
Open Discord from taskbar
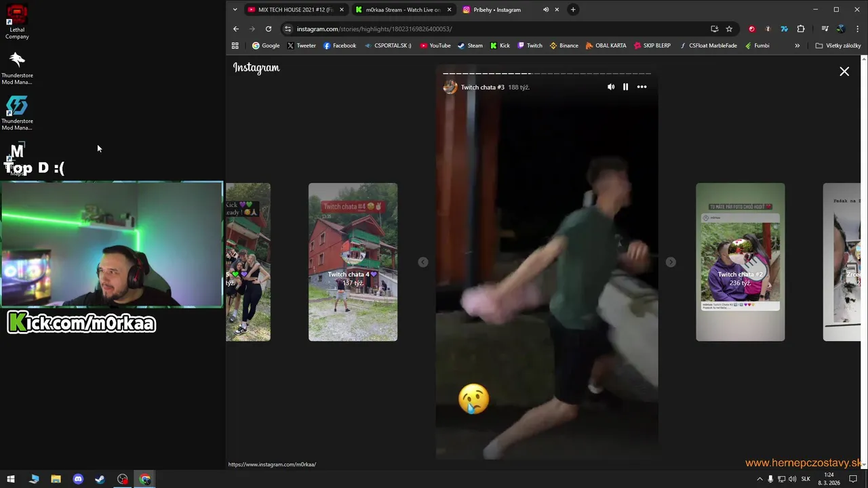coord(78,479)
